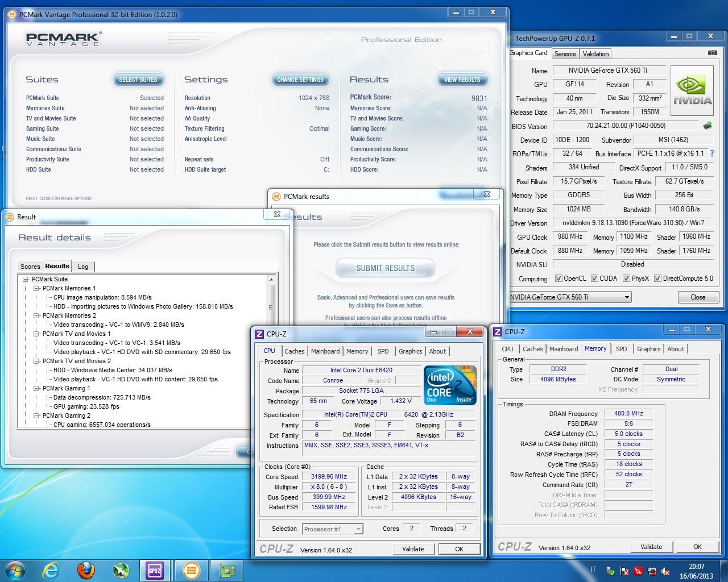Image resolution: width=728 pixels, height=582 pixels.
Task: Collapse the PCMark TV and Movies 1 node
Action: point(36,334)
